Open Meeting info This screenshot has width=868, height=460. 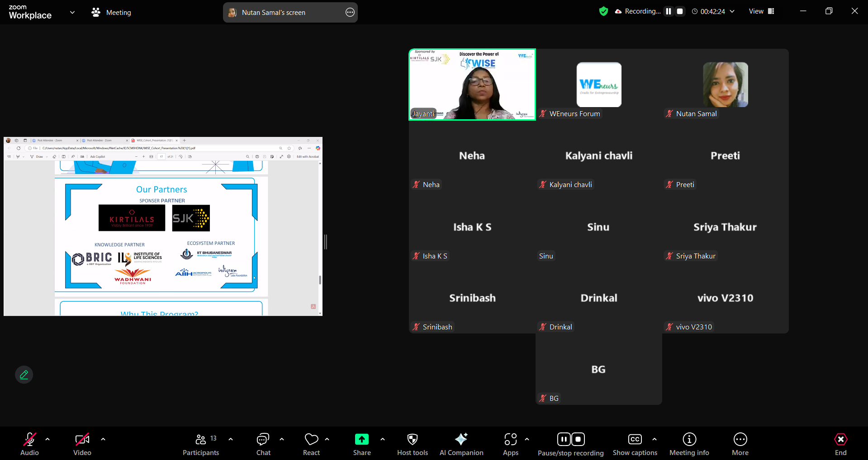(x=689, y=444)
